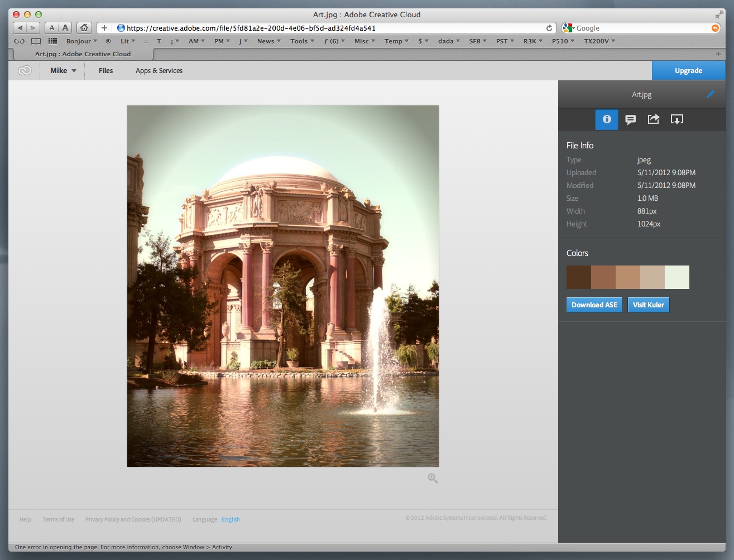The image size is (734, 560).
Task: Open the Apps & Services section
Action: 159,71
